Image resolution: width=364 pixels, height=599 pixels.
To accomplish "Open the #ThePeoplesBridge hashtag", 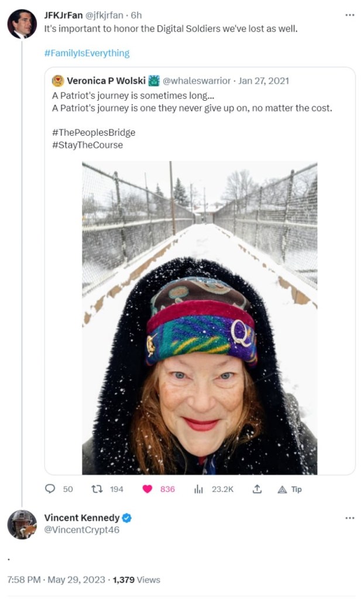I will tap(94, 132).
